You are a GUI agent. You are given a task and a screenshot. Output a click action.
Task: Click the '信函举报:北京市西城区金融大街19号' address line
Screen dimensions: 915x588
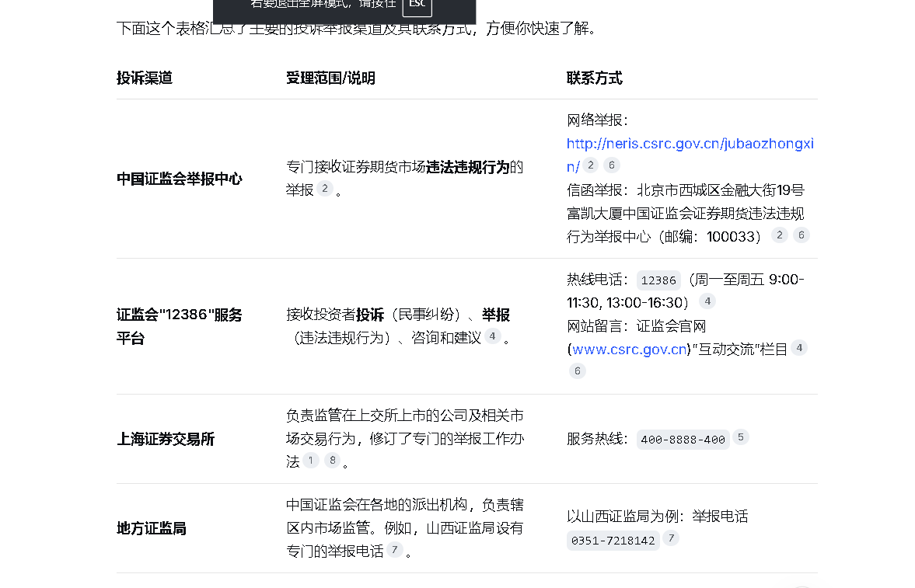point(686,190)
